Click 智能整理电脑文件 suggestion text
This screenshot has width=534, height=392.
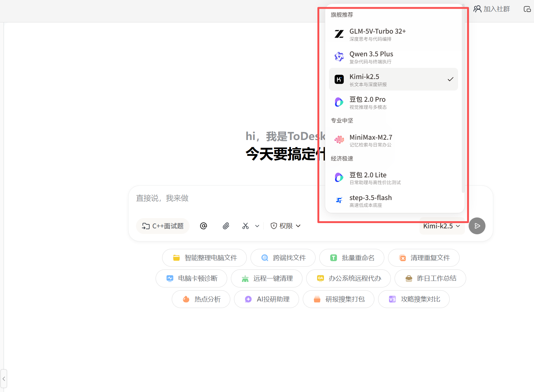click(x=211, y=258)
